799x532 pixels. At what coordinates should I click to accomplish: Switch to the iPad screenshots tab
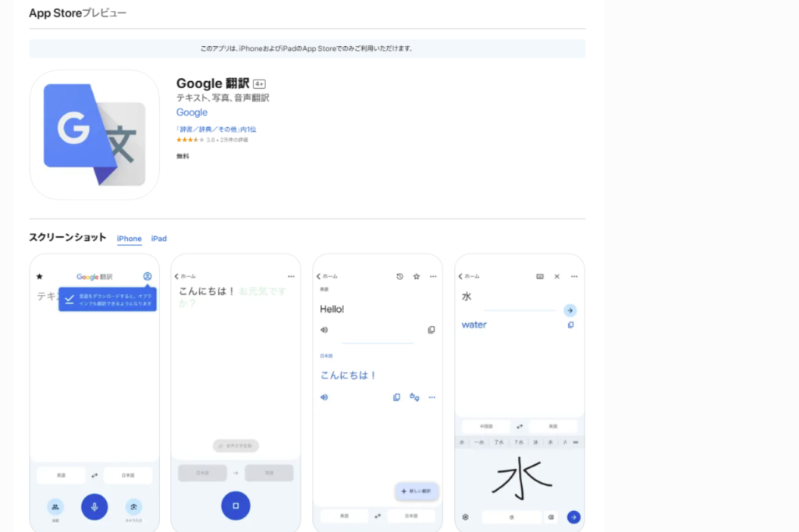click(x=159, y=239)
